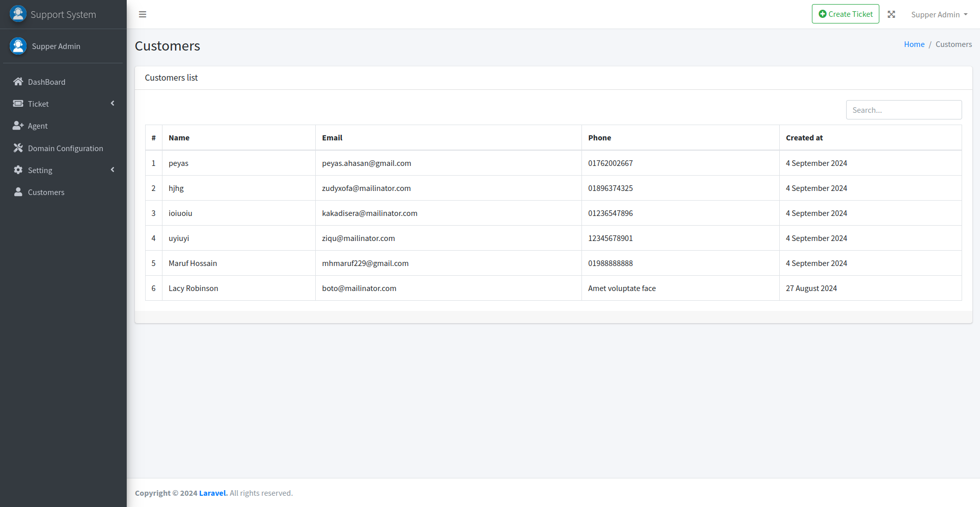Open the Supper Admin dropdown in header
This screenshot has width=980, height=507.
[x=939, y=14]
